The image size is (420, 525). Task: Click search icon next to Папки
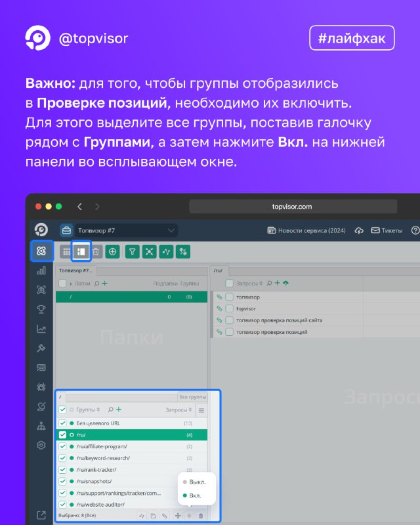96,283
